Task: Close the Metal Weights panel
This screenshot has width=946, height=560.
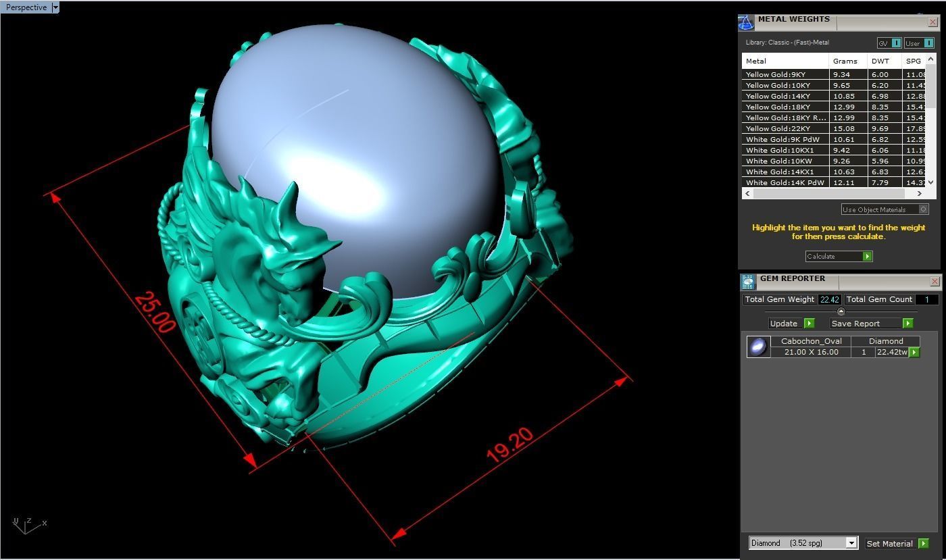Action: [933, 22]
